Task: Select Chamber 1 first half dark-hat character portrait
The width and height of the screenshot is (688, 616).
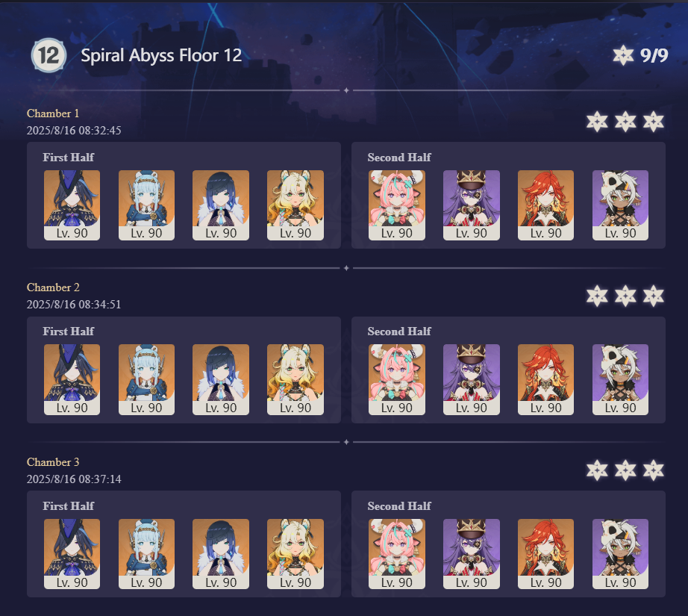Action: (72, 205)
